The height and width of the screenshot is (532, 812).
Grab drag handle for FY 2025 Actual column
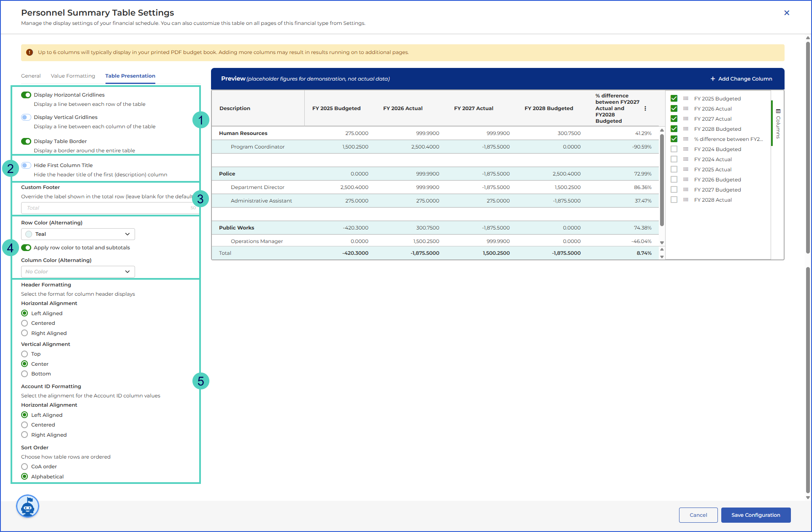pos(686,170)
